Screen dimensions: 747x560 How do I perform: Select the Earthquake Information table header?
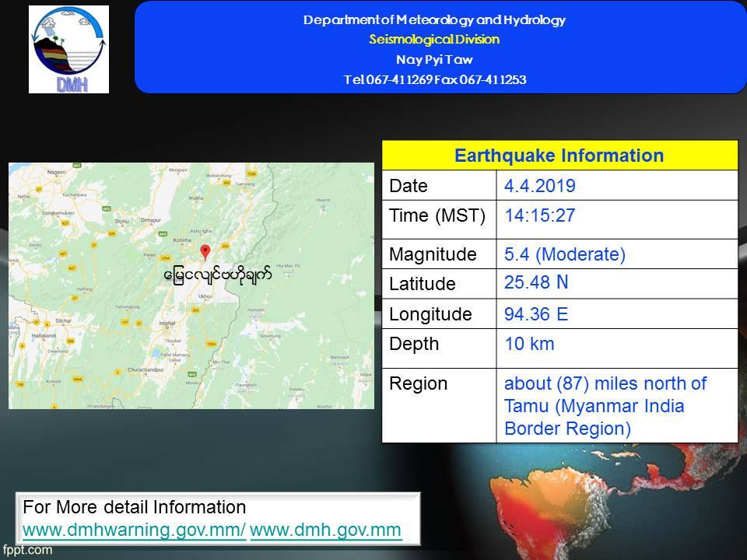click(x=559, y=156)
